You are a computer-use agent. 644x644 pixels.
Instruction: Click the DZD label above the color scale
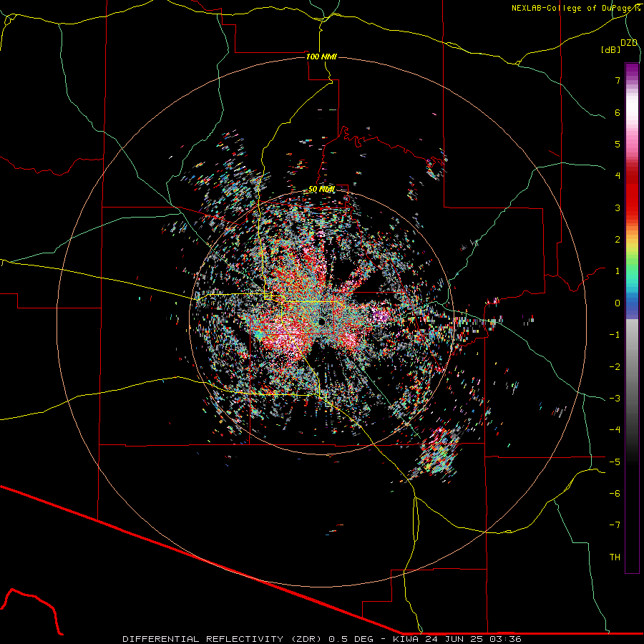[629, 43]
